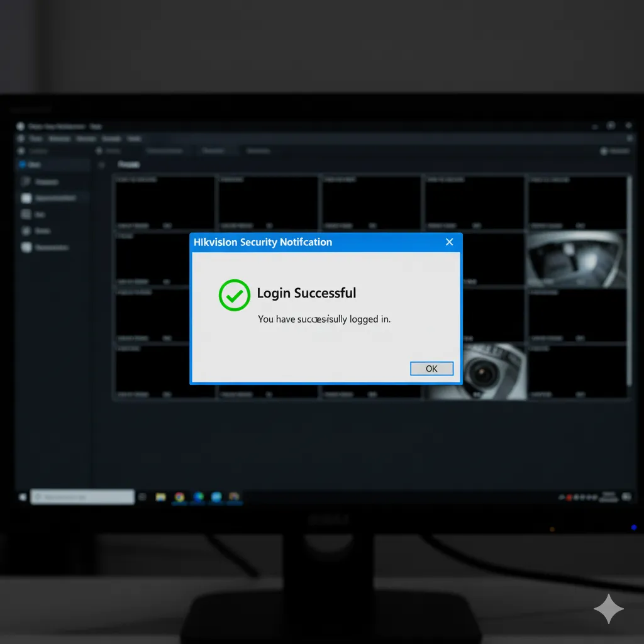This screenshot has height=644, width=644.
Task: Open the circular refresh icon beside the panel header
Action: coord(101,165)
